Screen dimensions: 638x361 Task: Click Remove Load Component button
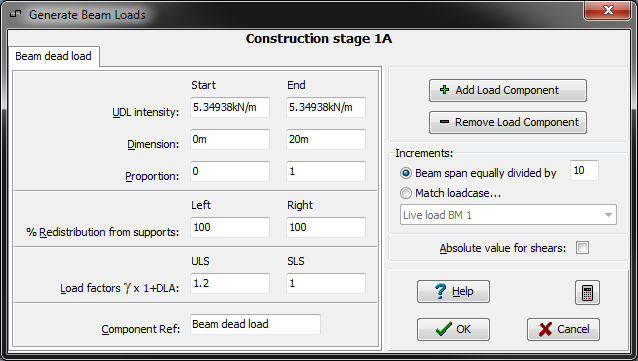point(507,122)
